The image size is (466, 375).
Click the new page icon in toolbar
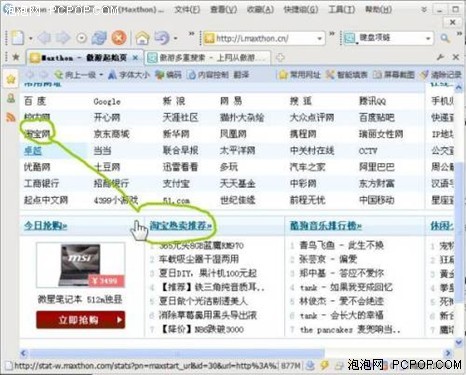click(18, 37)
